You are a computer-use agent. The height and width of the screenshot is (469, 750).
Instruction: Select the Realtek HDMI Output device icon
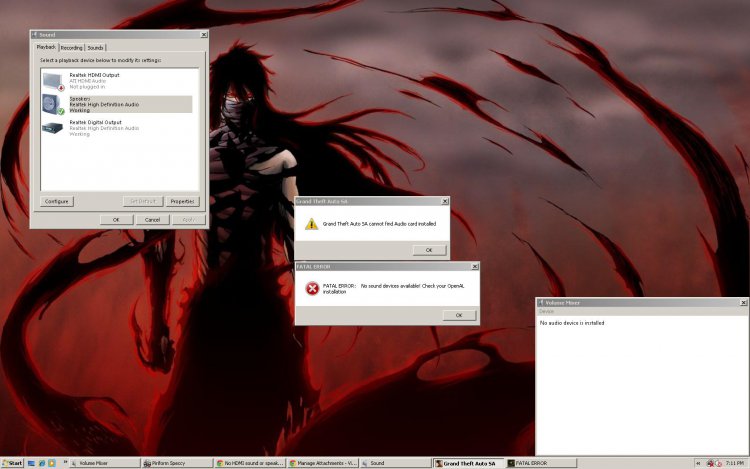point(53,81)
